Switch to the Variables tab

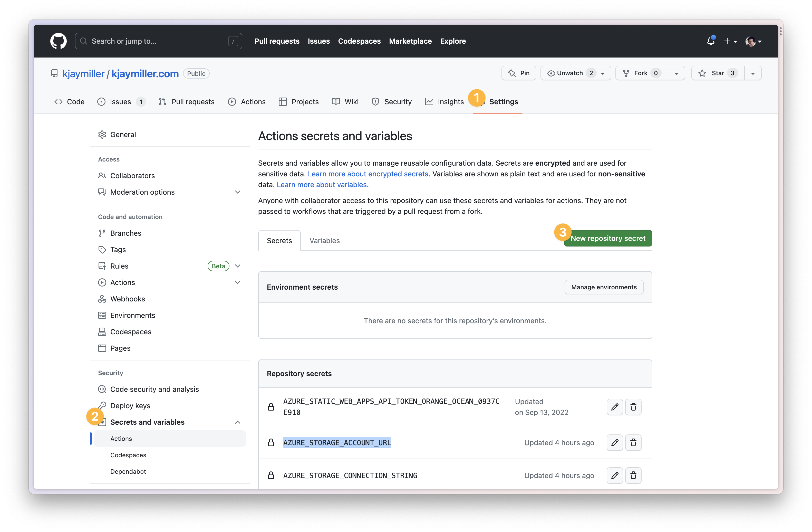[x=324, y=240]
